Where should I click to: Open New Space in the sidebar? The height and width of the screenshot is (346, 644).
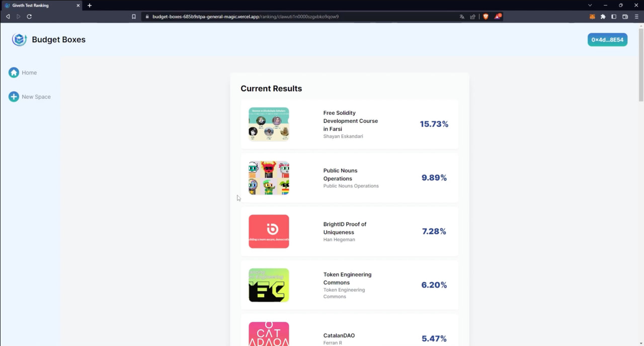36,97
